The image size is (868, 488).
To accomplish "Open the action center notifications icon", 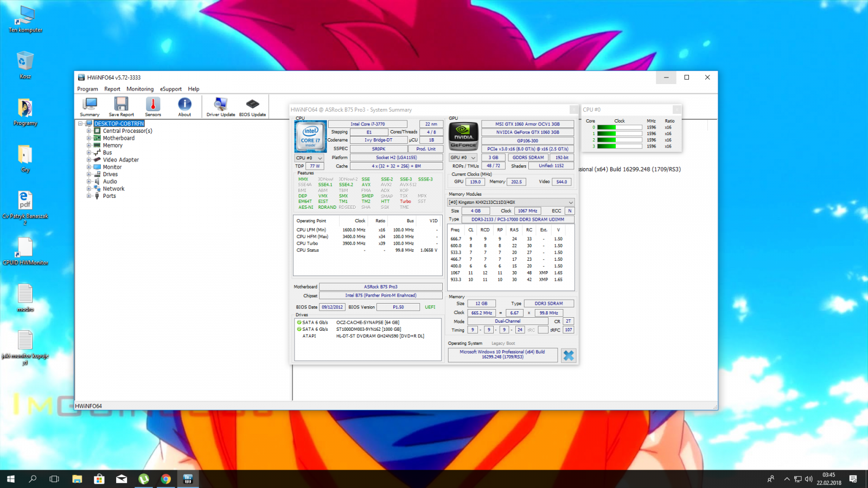I will click(x=853, y=479).
